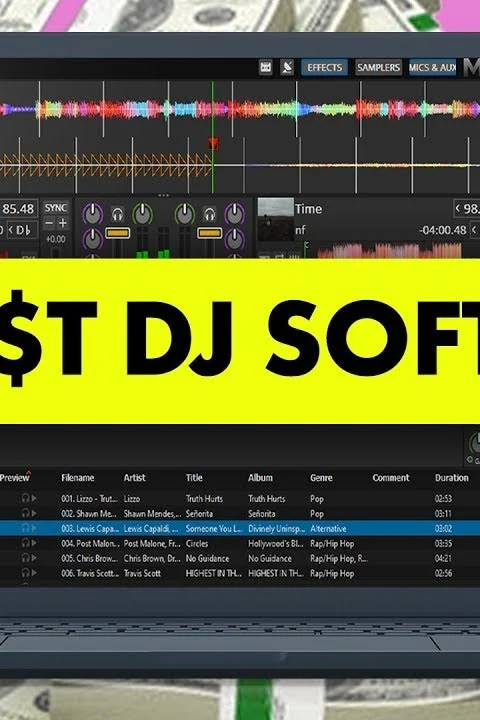Select the '002. Shawn Me...' filename
The image size is (480, 720).
[89, 513]
